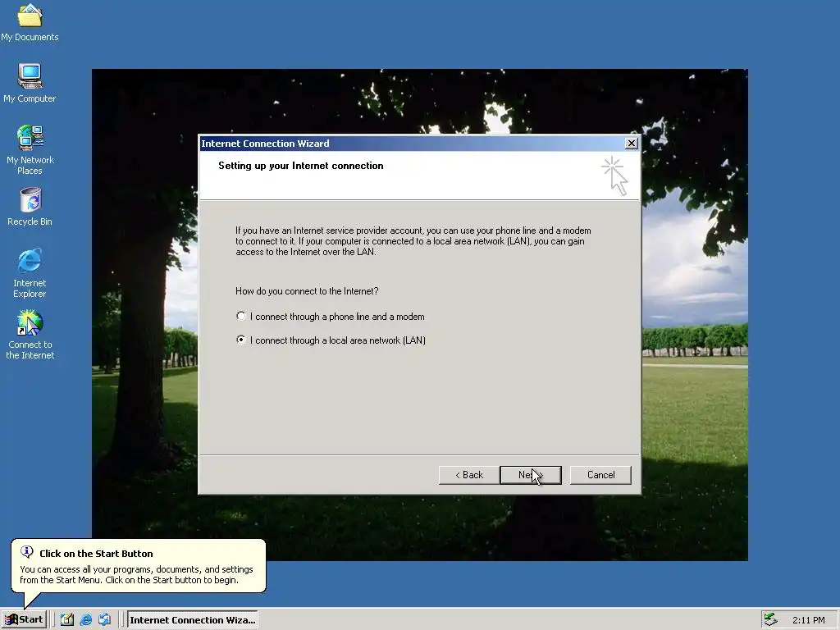This screenshot has width=840, height=630.
Task: Cancel the Internet Connection Wizard
Action: pyautogui.click(x=600, y=475)
